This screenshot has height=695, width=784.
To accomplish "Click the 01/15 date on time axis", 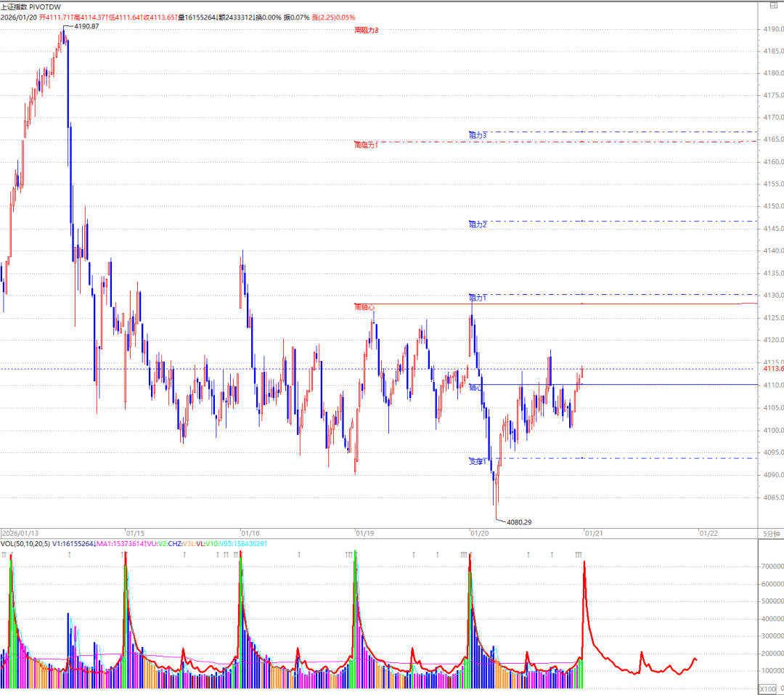I will [x=135, y=533].
